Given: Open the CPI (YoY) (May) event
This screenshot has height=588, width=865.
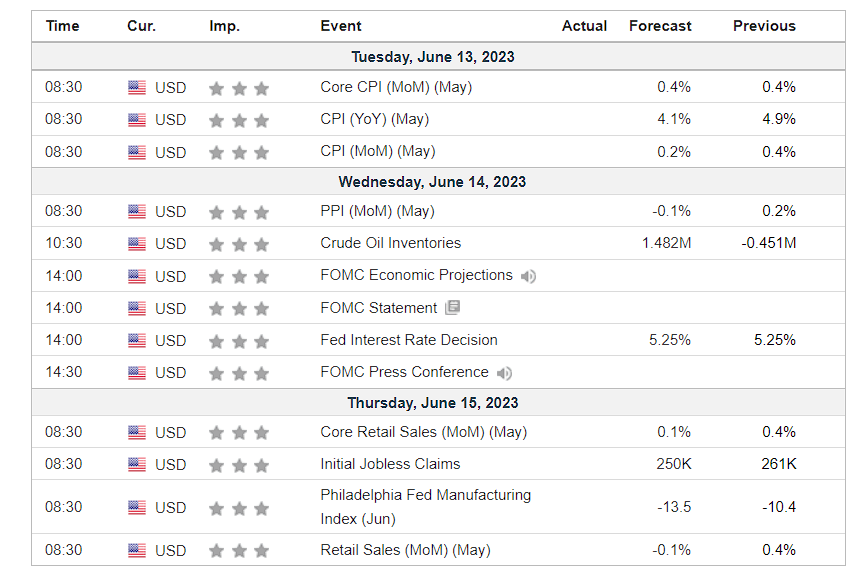Looking at the screenshot, I should tap(375, 119).
